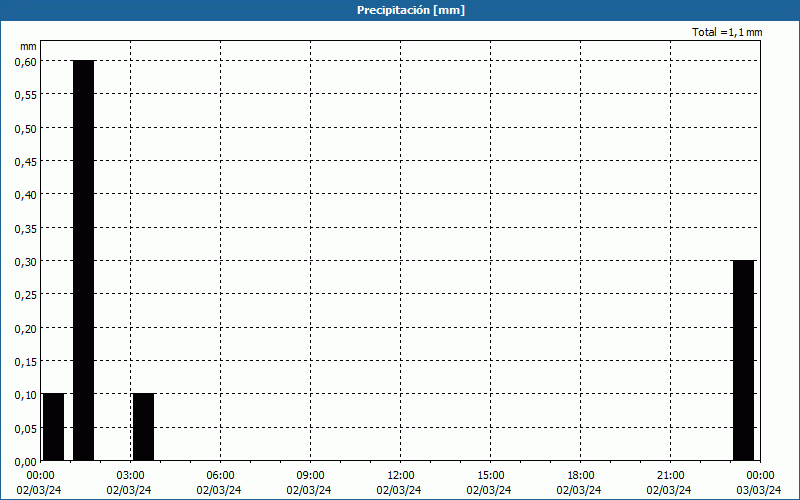
Task: Click the 0,15 y-axis label
Action: tap(26, 362)
